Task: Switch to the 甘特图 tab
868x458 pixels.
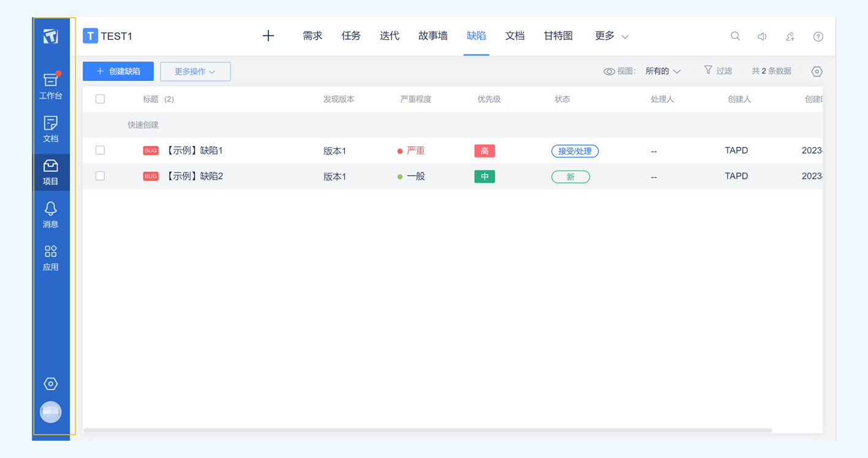Action: point(558,36)
